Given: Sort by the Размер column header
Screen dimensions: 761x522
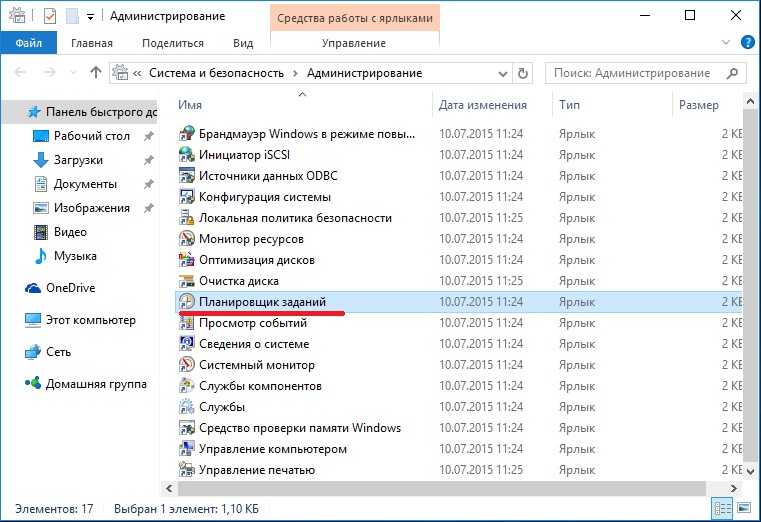Looking at the screenshot, I should [x=698, y=105].
